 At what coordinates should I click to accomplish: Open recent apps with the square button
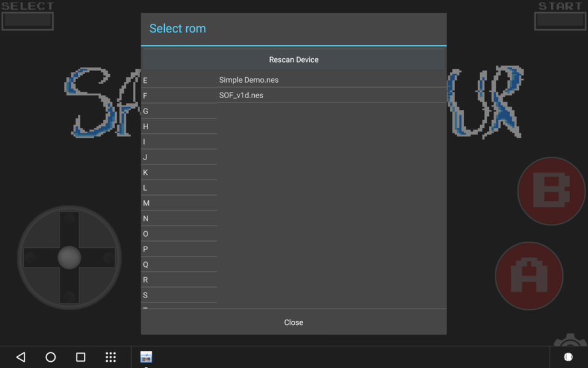pos(80,356)
